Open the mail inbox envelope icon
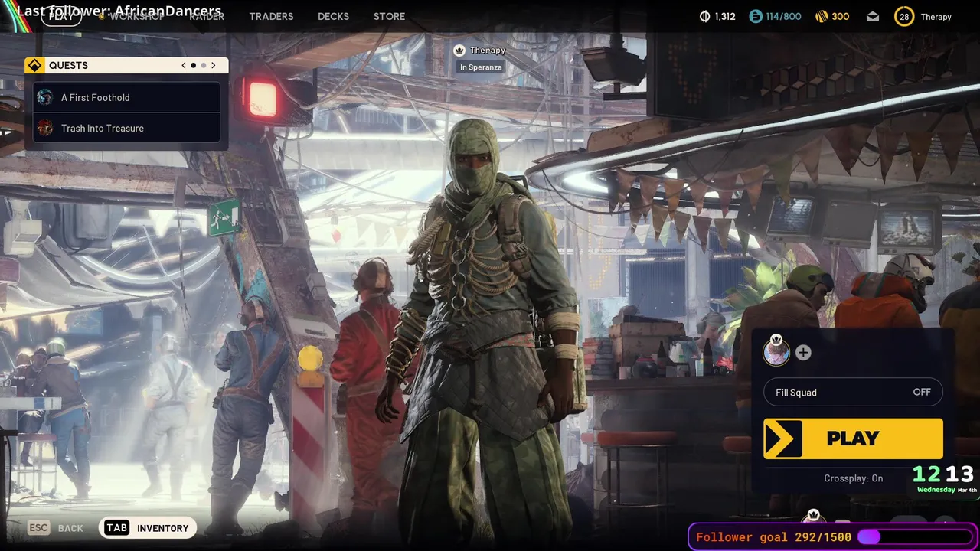Screen dimensions: 980x551 point(873,16)
